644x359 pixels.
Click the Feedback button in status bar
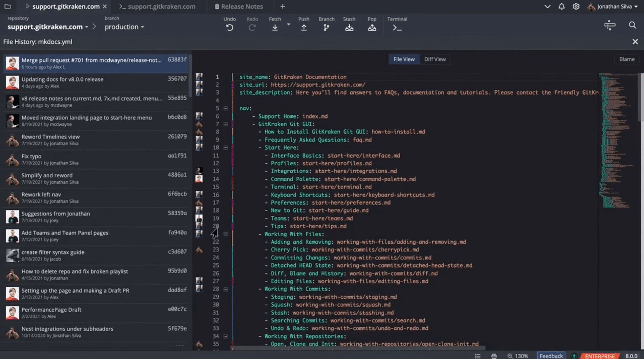pos(551,356)
